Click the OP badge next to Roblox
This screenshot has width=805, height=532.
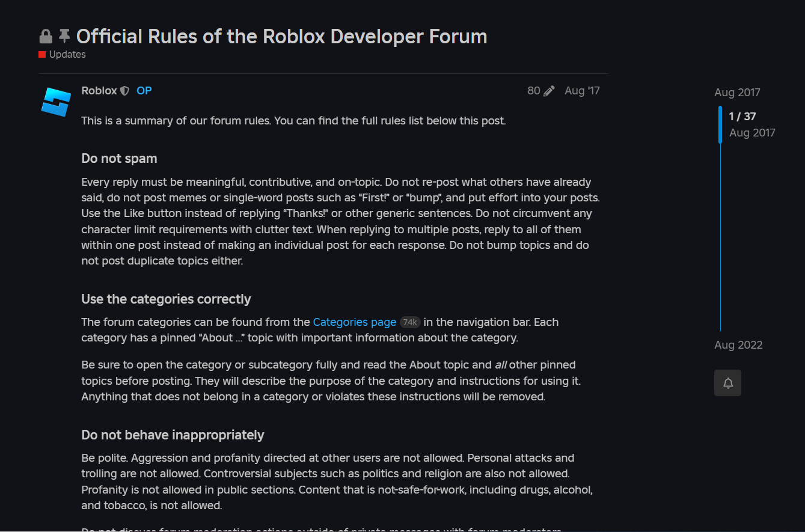[144, 90]
